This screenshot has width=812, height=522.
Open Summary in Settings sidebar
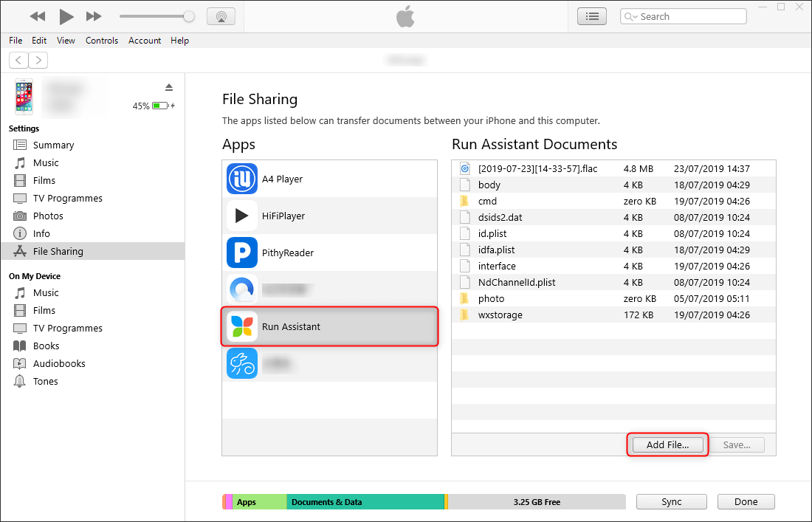click(92, 145)
